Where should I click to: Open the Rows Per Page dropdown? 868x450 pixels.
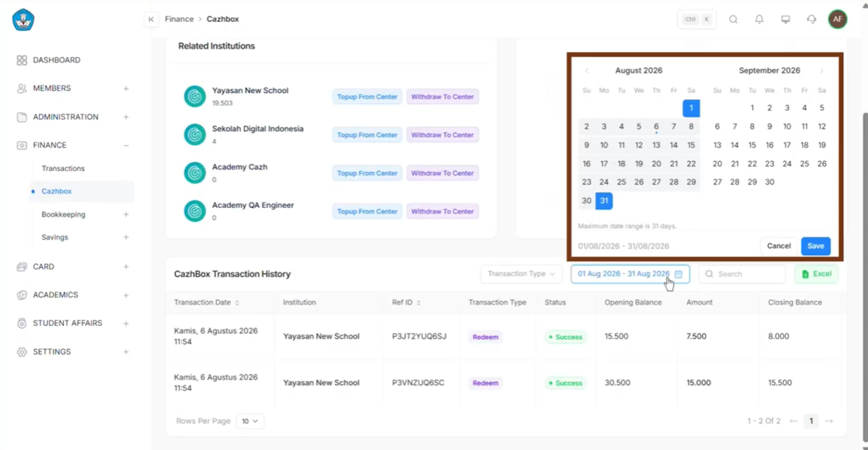click(x=250, y=421)
